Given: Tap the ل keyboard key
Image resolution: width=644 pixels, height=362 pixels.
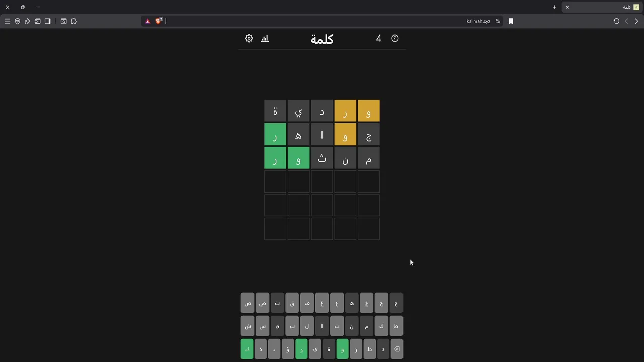Looking at the screenshot, I should [x=307, y=326].
